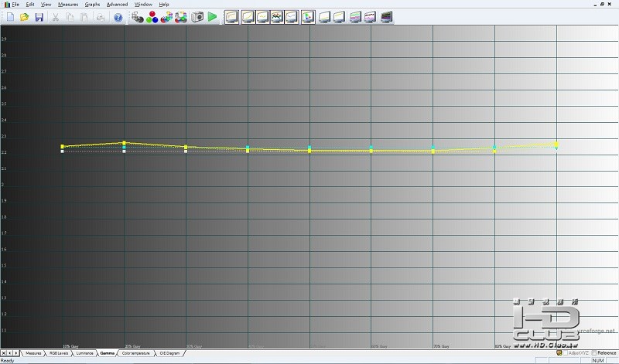619x364 pixels.
Task: Switch to the Measures tab
Action: (x=33, y=353)
